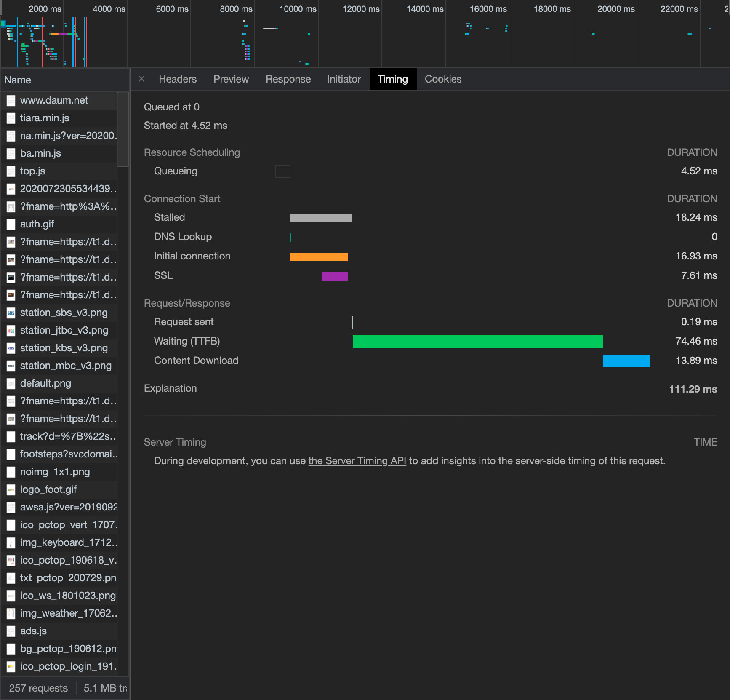
Task: Select the auth.gif request
Action: click(x=59, y=224)
